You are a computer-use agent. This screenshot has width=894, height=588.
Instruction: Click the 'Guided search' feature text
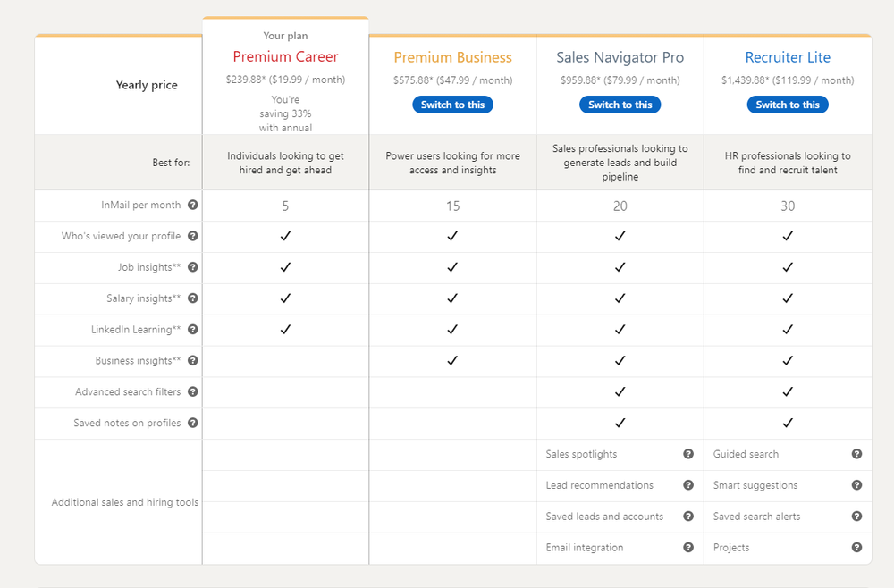click(746, 454)
